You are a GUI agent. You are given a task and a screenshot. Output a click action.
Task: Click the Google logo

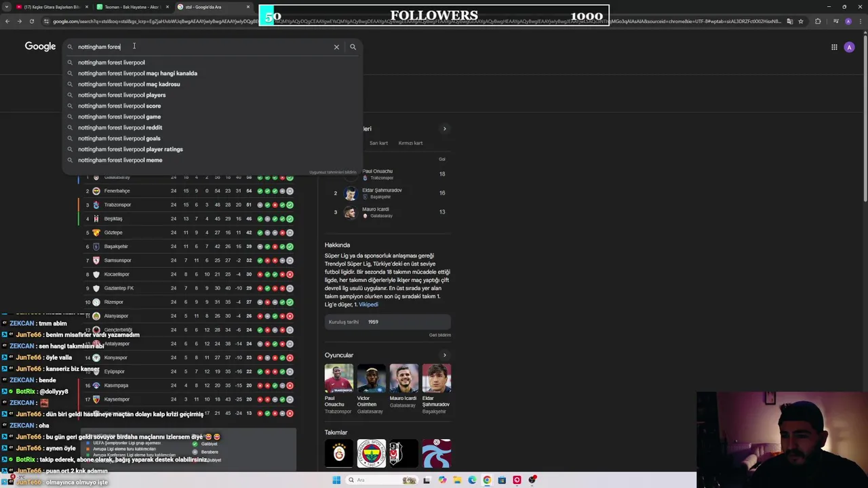[x=40, y=46]
